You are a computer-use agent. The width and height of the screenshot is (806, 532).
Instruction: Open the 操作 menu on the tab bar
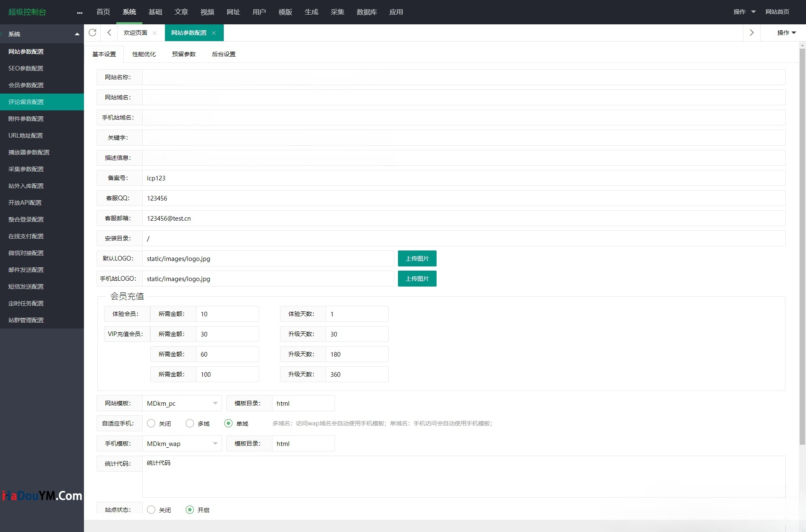tap(784, 32)
